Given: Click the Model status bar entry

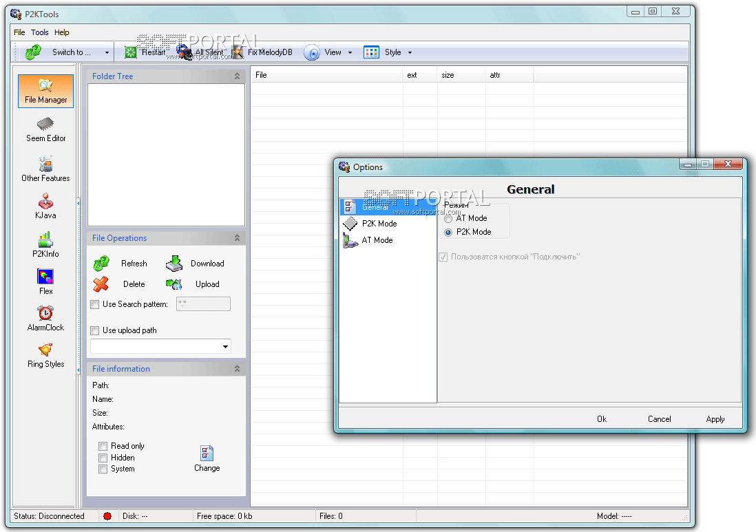Looking at the screenshot, I should 614,516.
